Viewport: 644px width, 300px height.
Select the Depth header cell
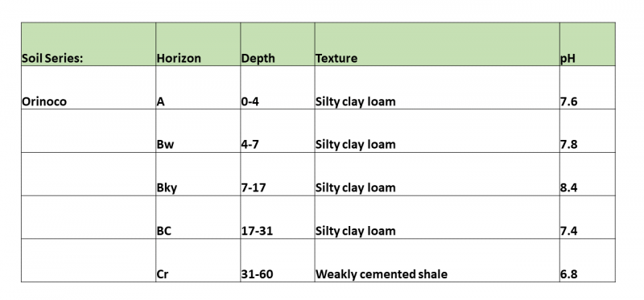tap(277, 44)
